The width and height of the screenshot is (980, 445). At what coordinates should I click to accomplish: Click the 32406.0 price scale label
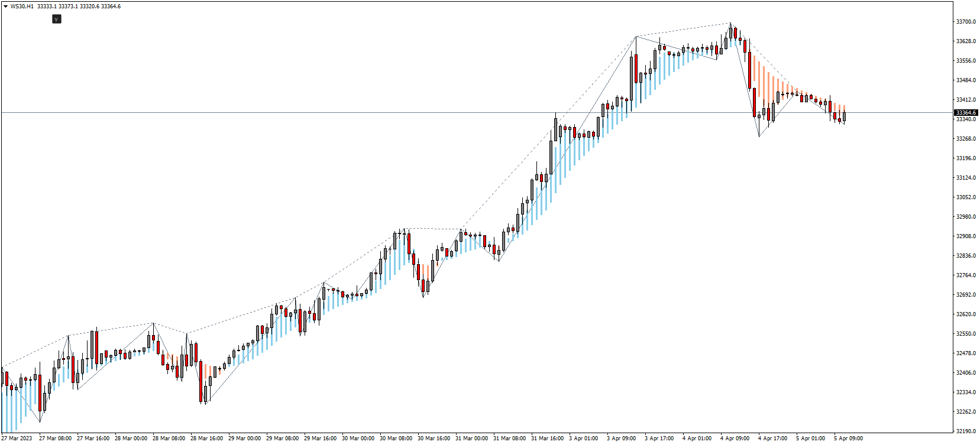click(x=966, y=373)
